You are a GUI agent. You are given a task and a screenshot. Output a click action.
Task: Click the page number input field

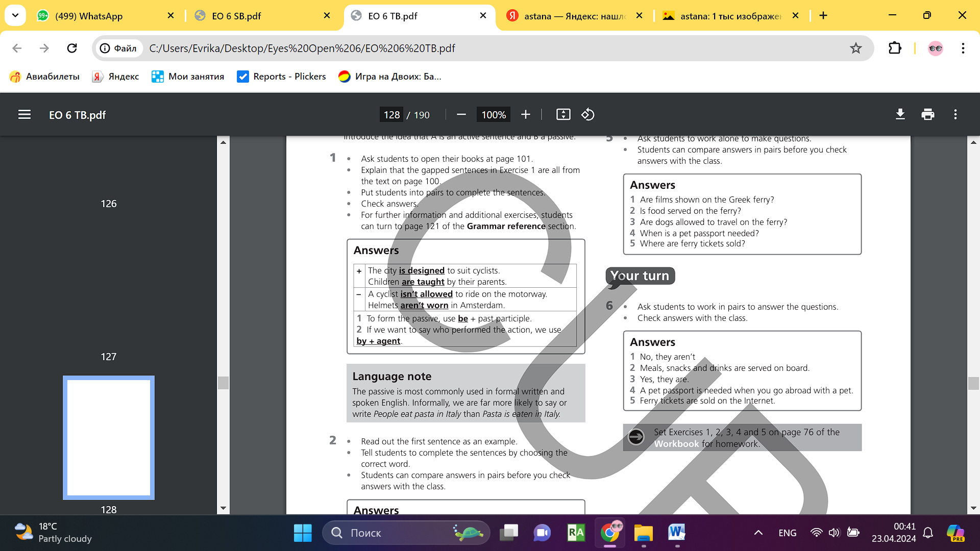pos(391,115)
